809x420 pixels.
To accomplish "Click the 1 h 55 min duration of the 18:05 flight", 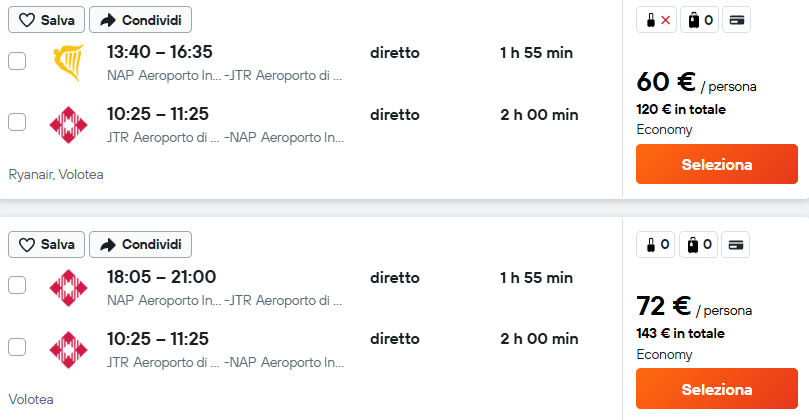I will pos(537,278).
